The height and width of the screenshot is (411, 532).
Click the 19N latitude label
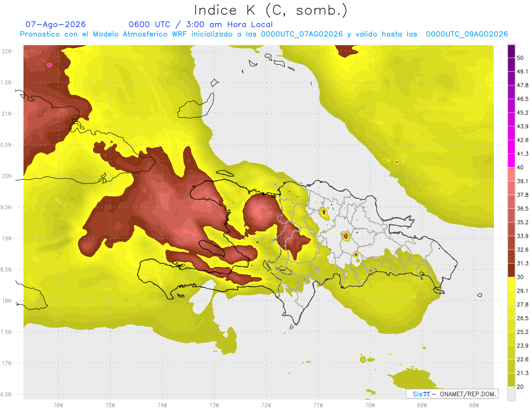coord(7,238)
